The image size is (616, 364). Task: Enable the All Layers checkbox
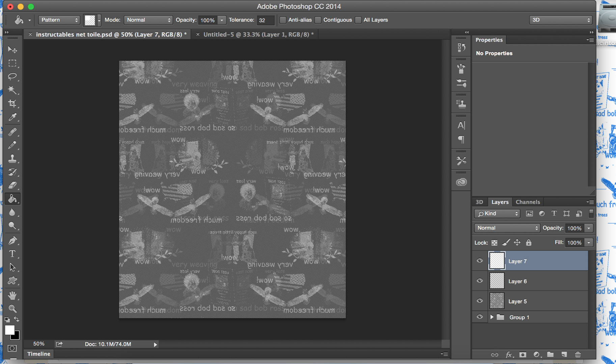[358, 20]
